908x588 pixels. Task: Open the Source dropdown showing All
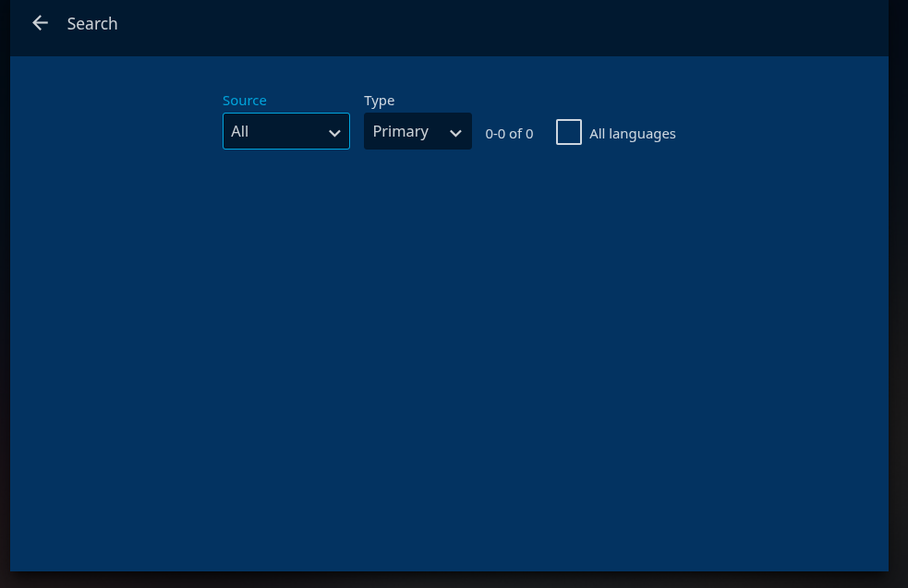click(x=285, y=131)
